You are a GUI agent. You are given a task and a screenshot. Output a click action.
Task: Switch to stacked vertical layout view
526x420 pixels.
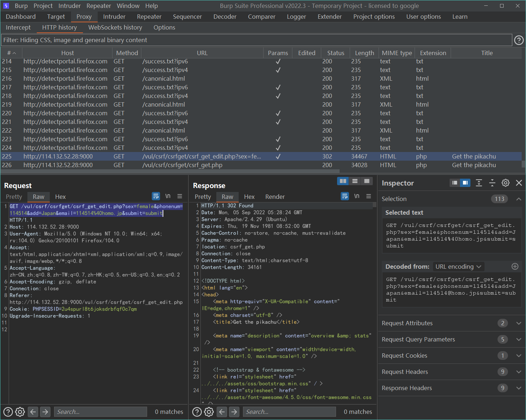point(355,181)
